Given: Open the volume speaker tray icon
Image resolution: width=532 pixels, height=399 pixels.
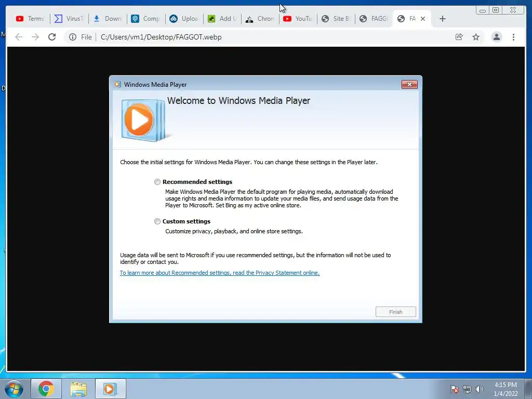Looking at the screenshot, I should coord(480,389).
